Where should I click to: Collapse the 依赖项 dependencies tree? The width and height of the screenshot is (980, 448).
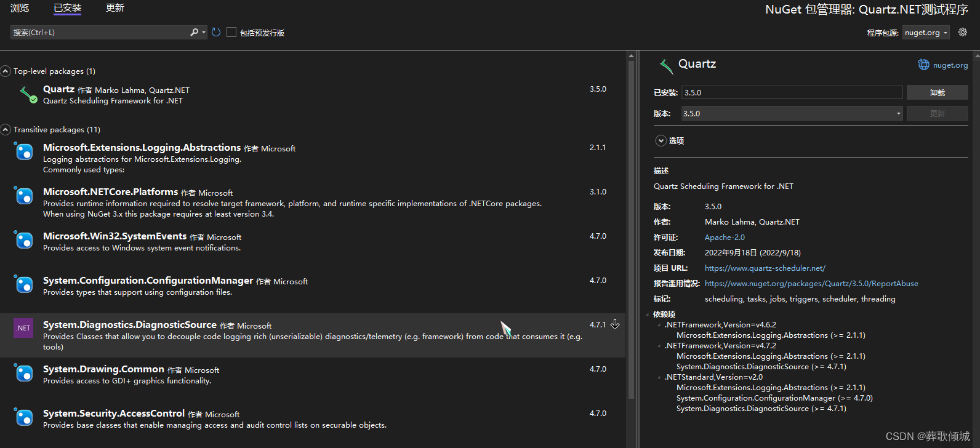(x=648, y=314)
